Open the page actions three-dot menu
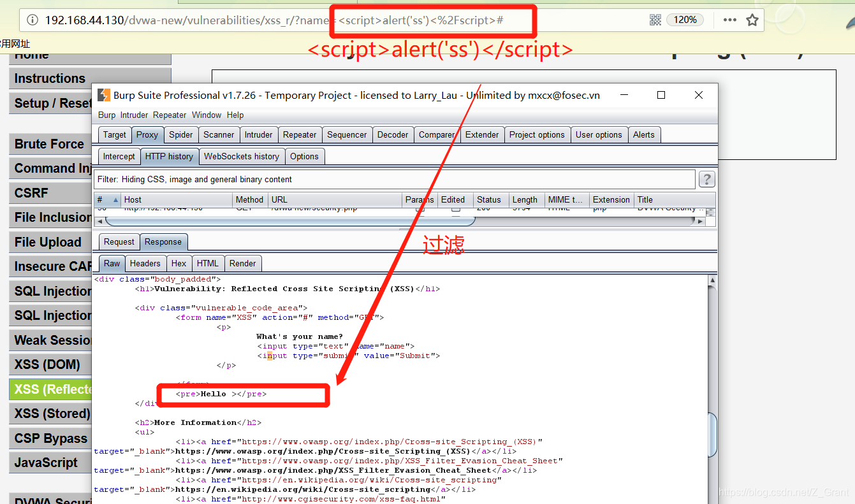This screenshot has height=504, width=855. [730, 20]
